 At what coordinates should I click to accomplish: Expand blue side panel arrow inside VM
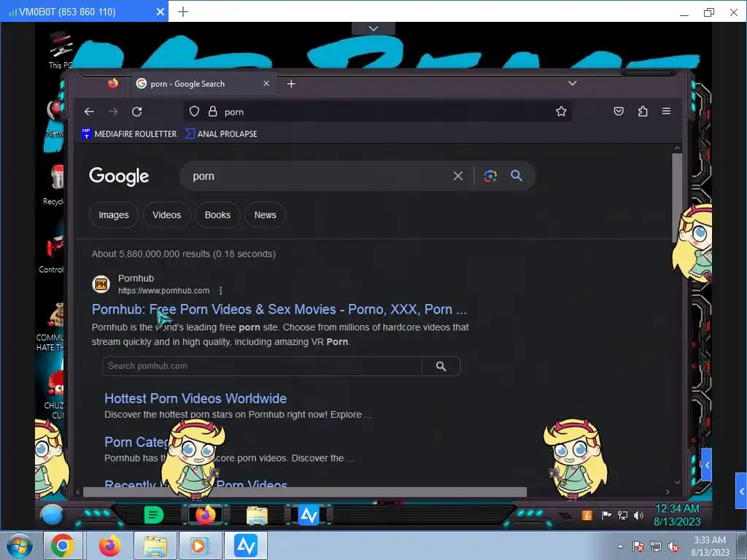(706, 464)
